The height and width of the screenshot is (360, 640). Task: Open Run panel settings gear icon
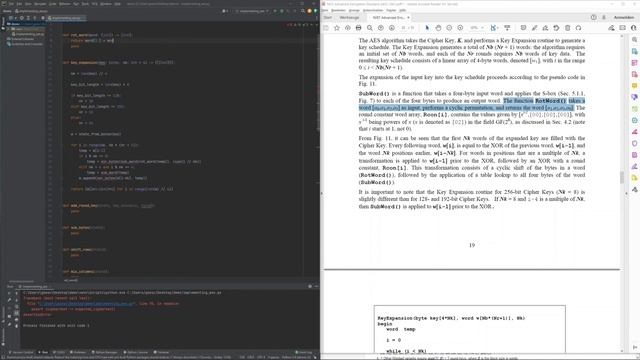click(310, 287)
